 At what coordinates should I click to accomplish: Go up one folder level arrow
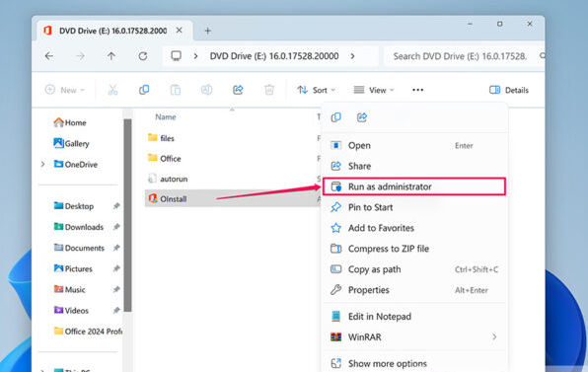pyautogui.click(x=111, y=56)
